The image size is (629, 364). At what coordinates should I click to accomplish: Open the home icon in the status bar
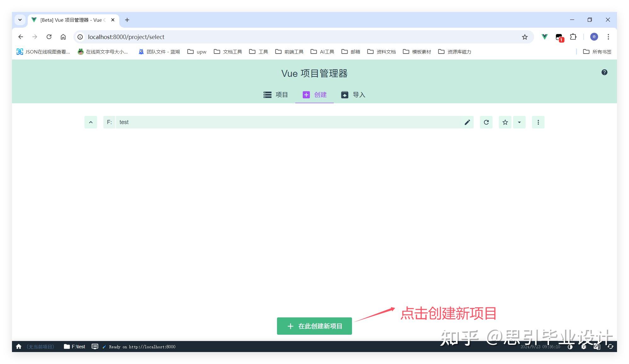tap(19, 346)
